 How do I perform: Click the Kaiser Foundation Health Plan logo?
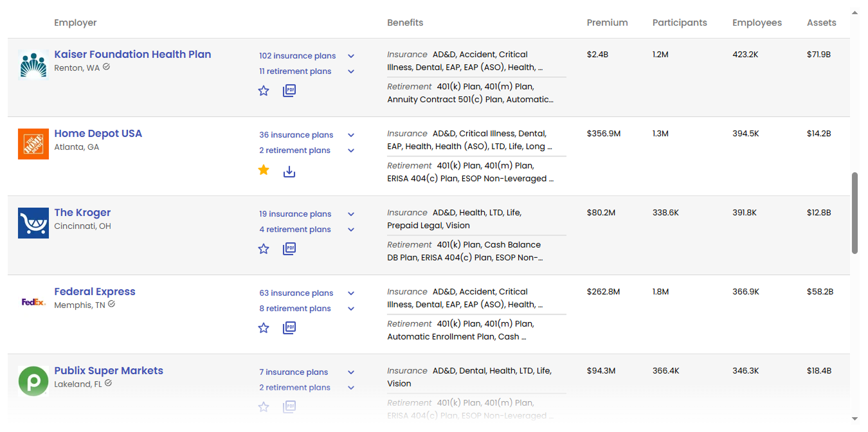click(x=33, y=64)
